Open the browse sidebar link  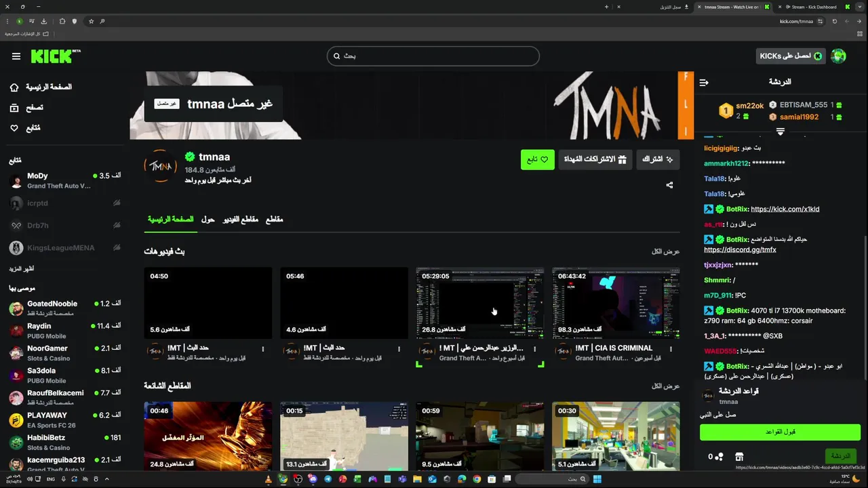(x=27, y=107)
